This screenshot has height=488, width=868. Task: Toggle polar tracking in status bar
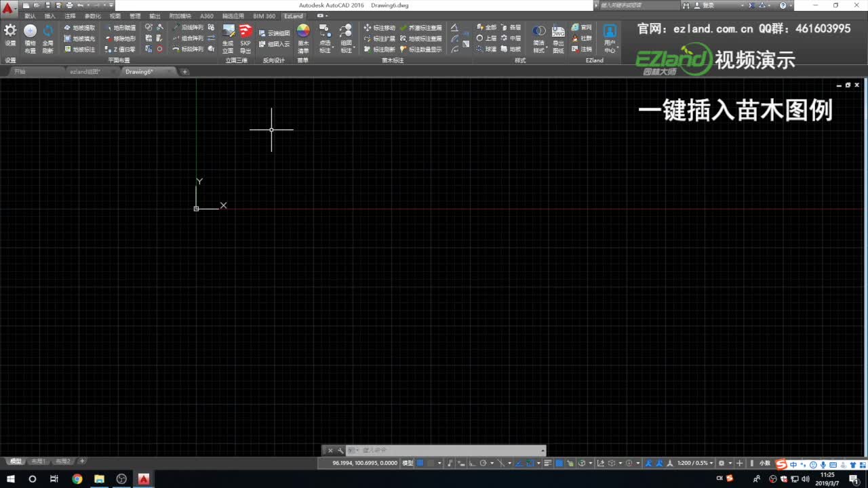[x=483, y=463]
